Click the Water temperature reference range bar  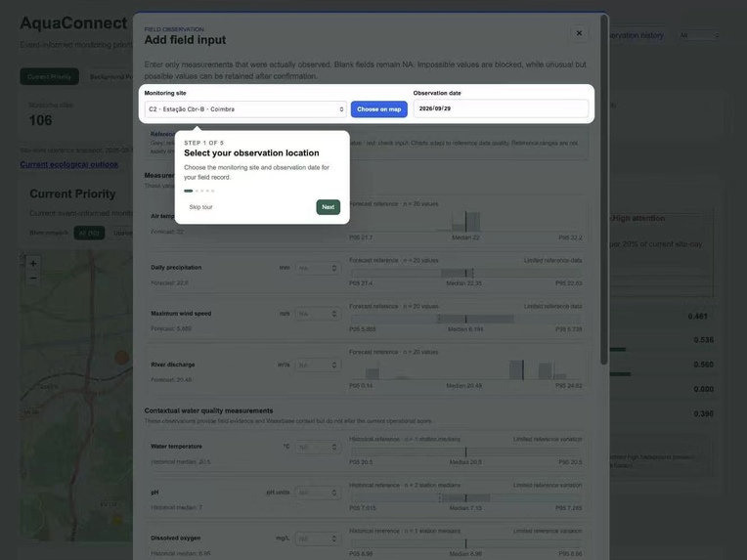(466, 452)
